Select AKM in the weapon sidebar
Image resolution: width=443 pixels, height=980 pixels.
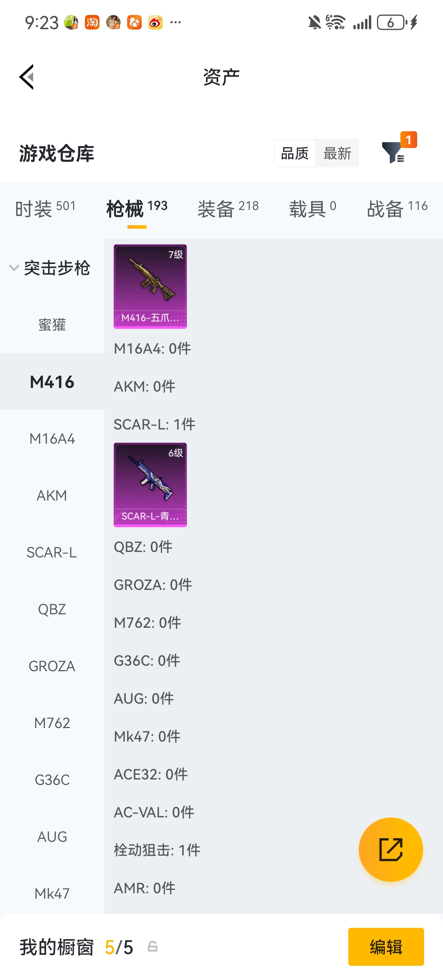[52, 495]
